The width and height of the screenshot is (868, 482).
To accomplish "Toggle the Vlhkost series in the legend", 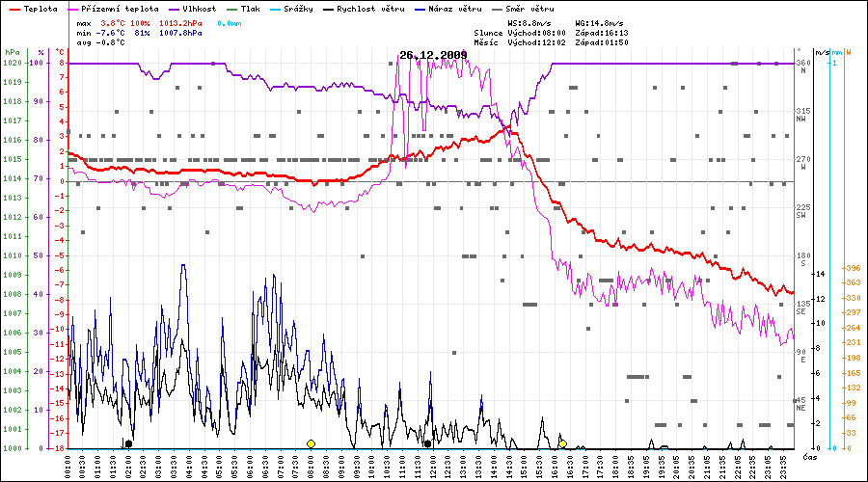I will (200, 8).
